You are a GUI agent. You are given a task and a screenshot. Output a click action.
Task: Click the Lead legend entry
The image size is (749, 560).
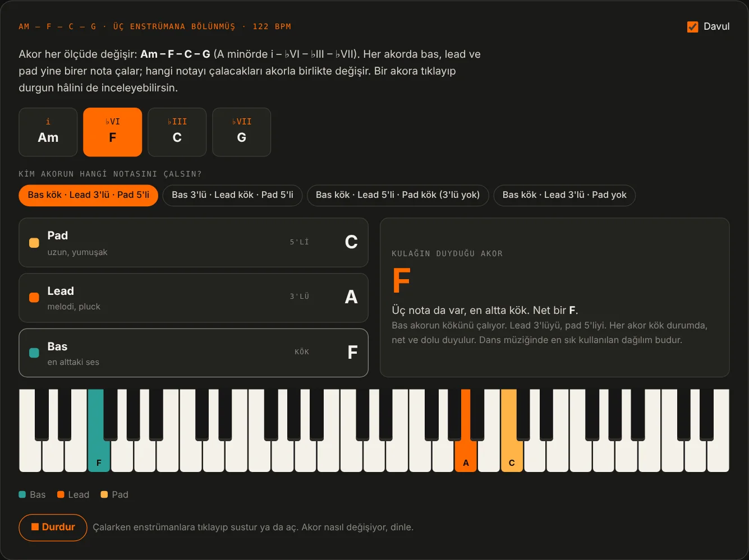click(73, 494)
